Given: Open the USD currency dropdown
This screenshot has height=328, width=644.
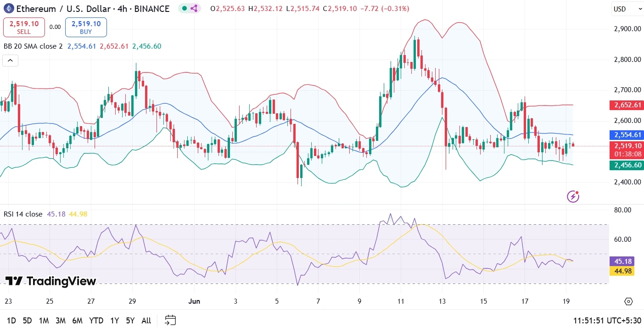Looking at the screenshot, I should tap(628, 9).
